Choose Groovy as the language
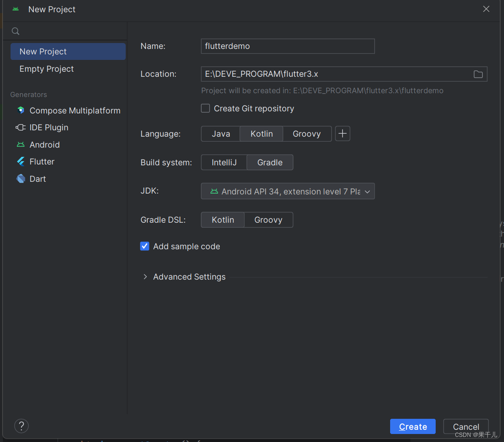The height and width of the screenshot is (442, 504). (307, 134)
